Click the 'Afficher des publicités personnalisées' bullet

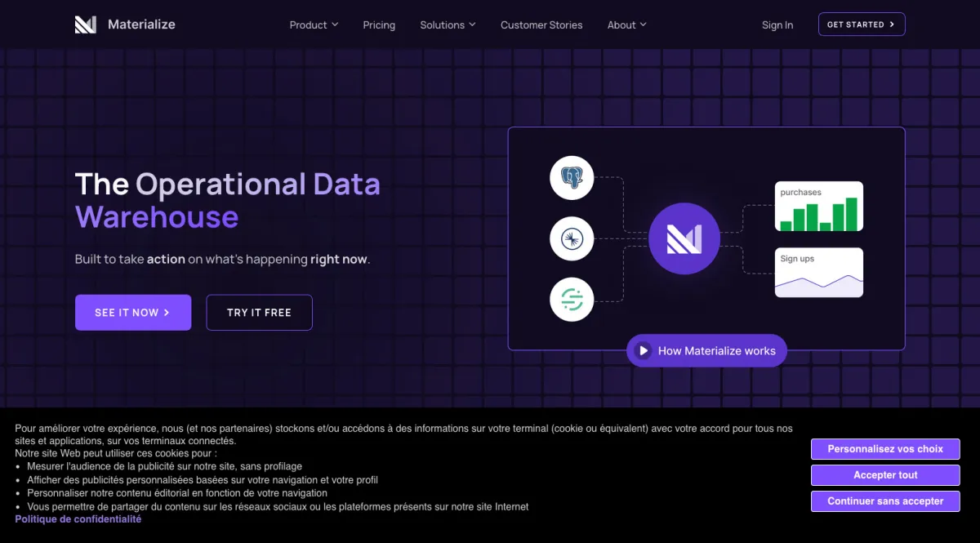pos(203,480)
